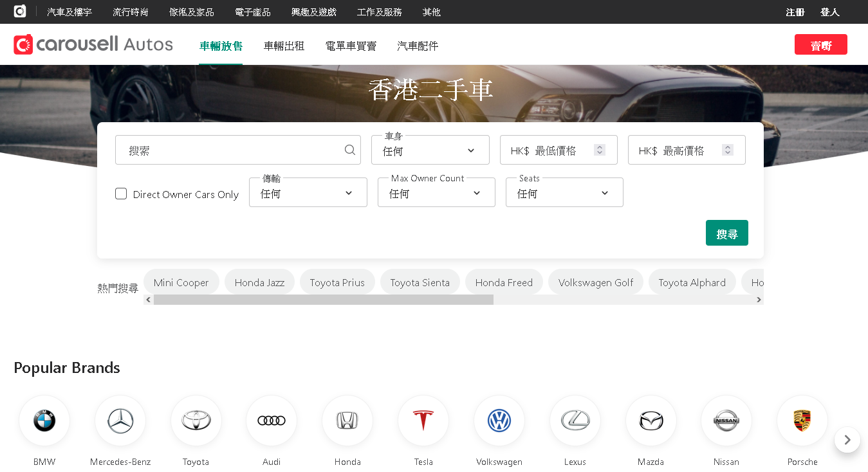
Task: Select the Audi rings logo
Action: (272, 421)
